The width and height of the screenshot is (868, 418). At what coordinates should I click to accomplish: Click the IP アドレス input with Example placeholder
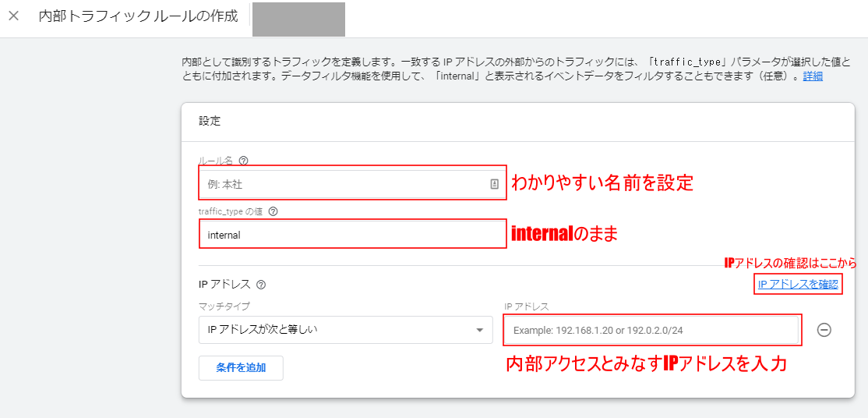651,330
